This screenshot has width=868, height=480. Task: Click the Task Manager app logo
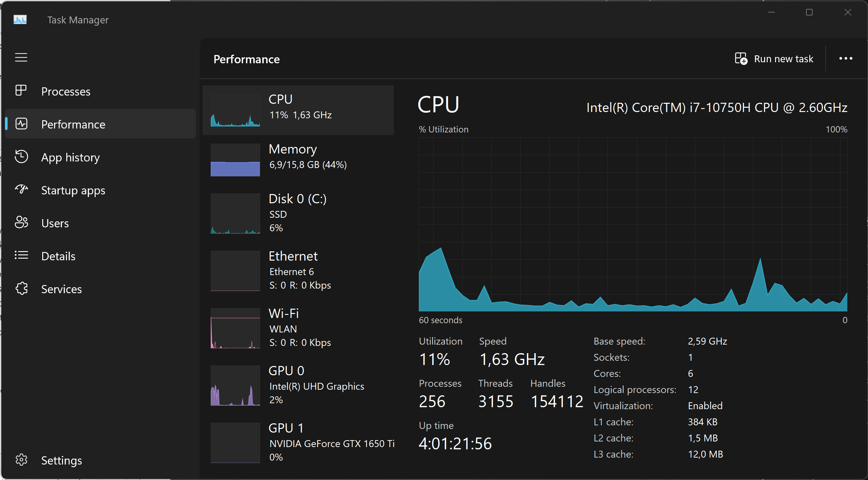tap(20, 19)
